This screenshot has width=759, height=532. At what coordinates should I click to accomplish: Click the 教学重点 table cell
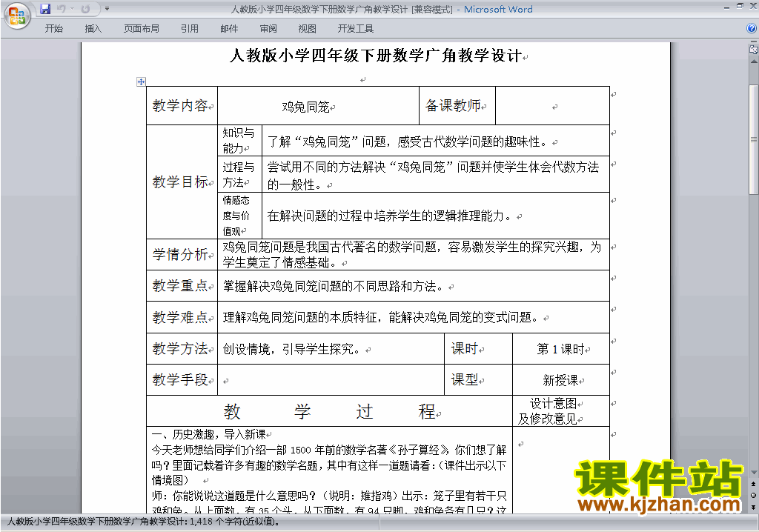(x=182, y=285)
